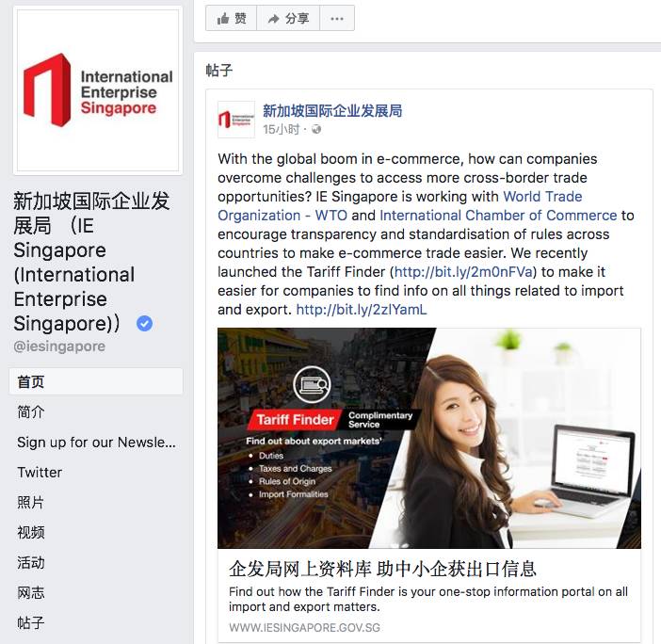
Task: Open the 视频 videos section
Action: click(x=31, y=533)
